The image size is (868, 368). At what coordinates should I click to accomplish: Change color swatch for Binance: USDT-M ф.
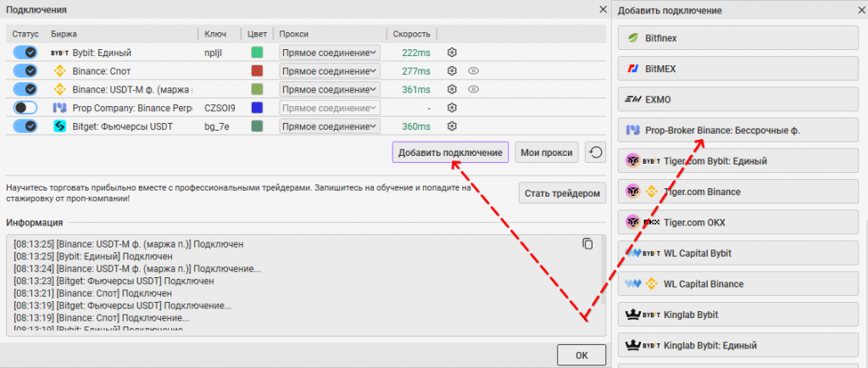pos(257,89)
